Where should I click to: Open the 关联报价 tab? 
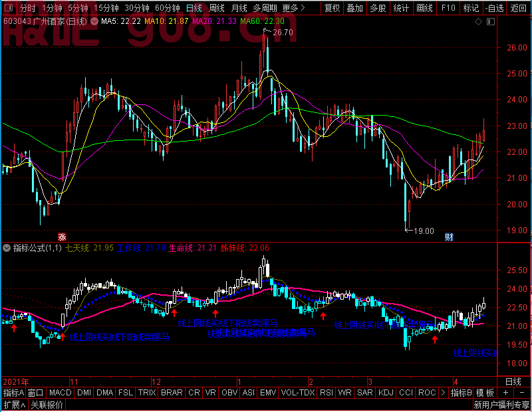pyautogui.click(x=47, y=405)
